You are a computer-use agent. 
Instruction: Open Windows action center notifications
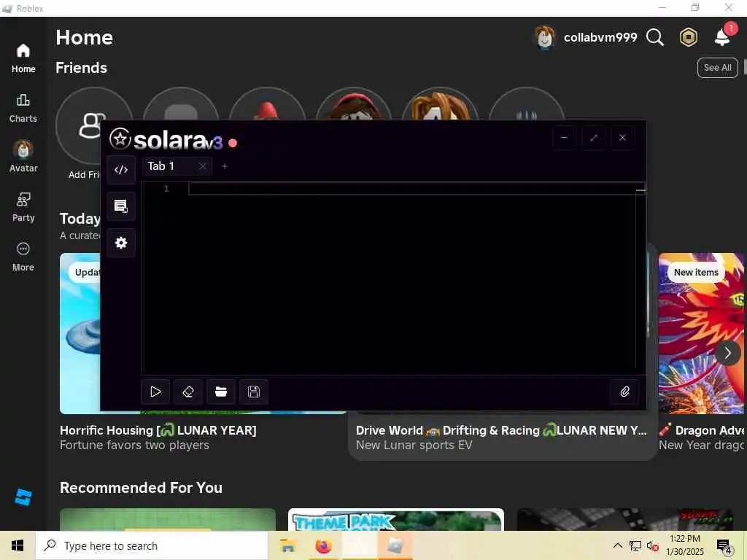[724, 545]
